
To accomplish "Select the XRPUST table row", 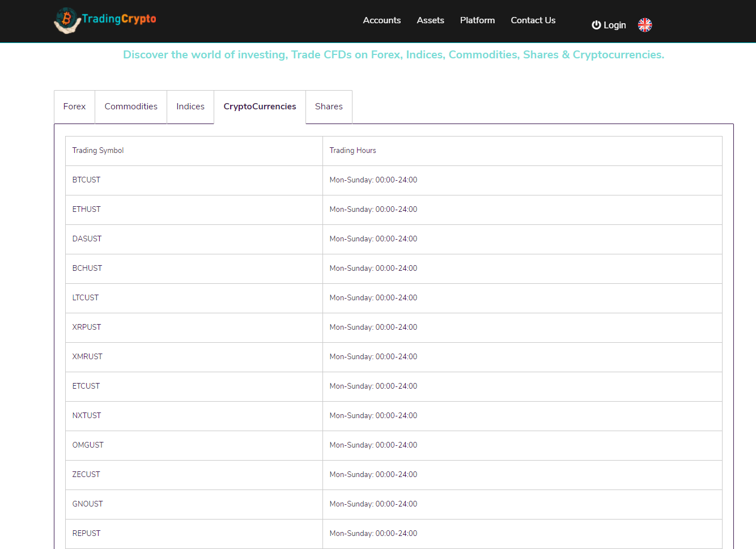I will (x=87, y=327).
